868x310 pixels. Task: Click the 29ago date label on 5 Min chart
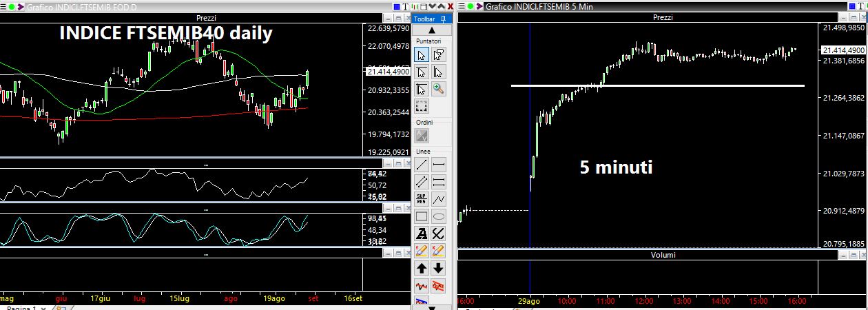[528, 301]
